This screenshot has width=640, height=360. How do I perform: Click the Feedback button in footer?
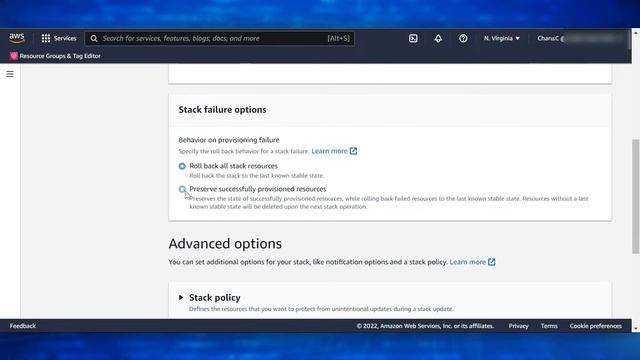23,326
